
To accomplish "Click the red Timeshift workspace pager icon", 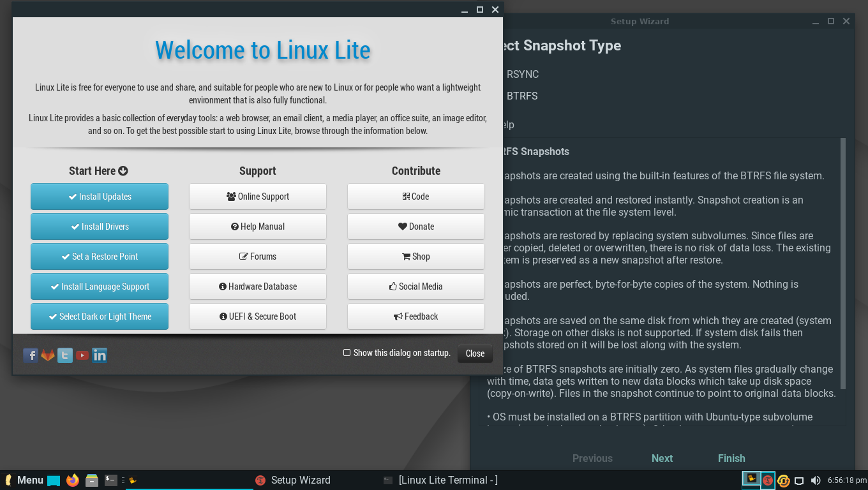I will [768, 480].
